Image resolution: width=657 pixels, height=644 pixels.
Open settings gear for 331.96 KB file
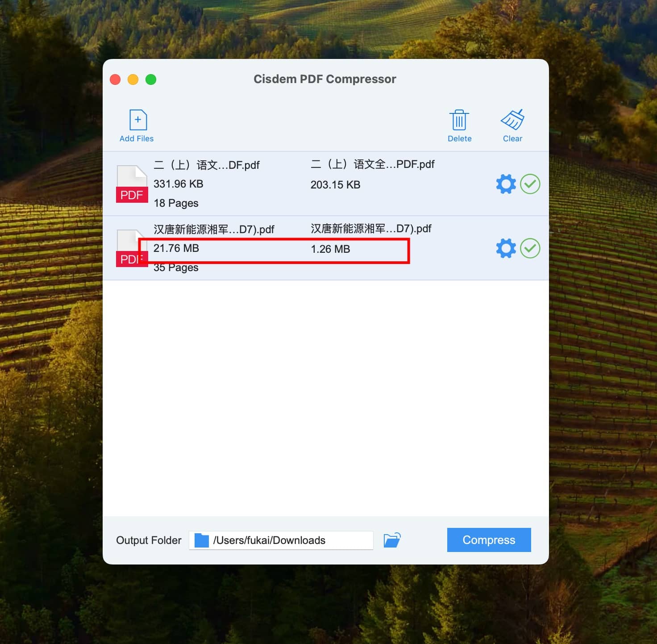coord(506,184)
